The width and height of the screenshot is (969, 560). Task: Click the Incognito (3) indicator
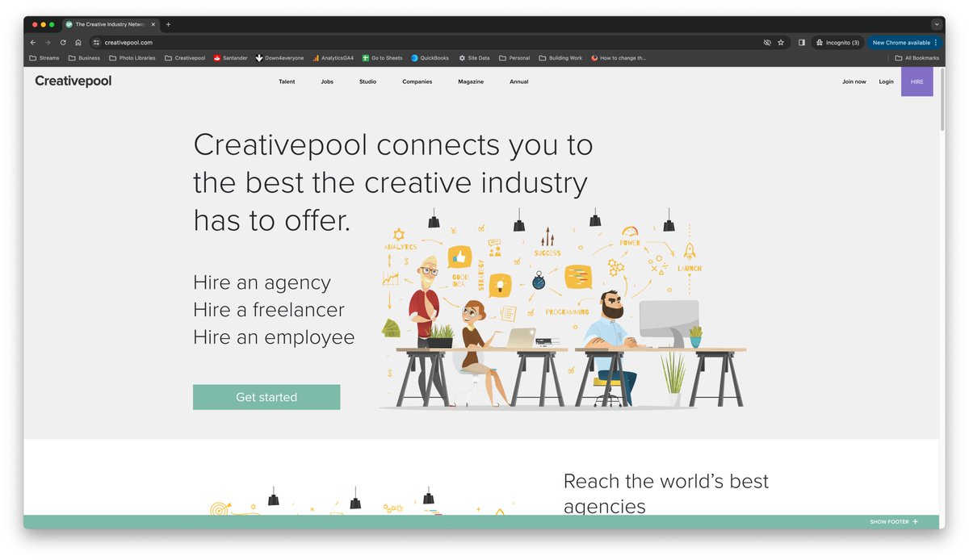tap(837, 42)
